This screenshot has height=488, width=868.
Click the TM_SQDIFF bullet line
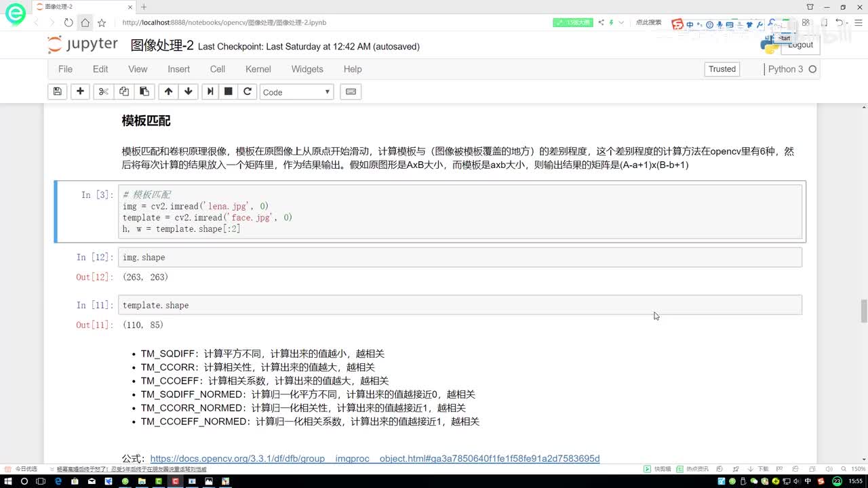[x=262, y=354]
